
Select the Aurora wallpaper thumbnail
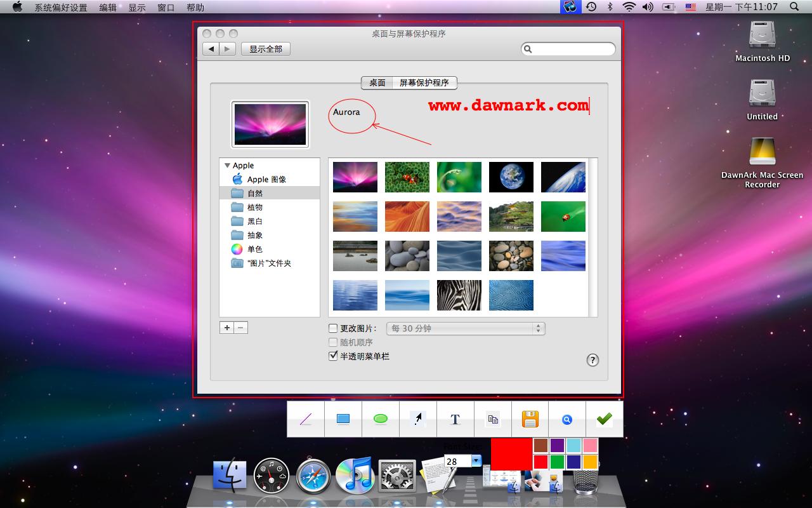pyautogui.click(x=355, y=177)
